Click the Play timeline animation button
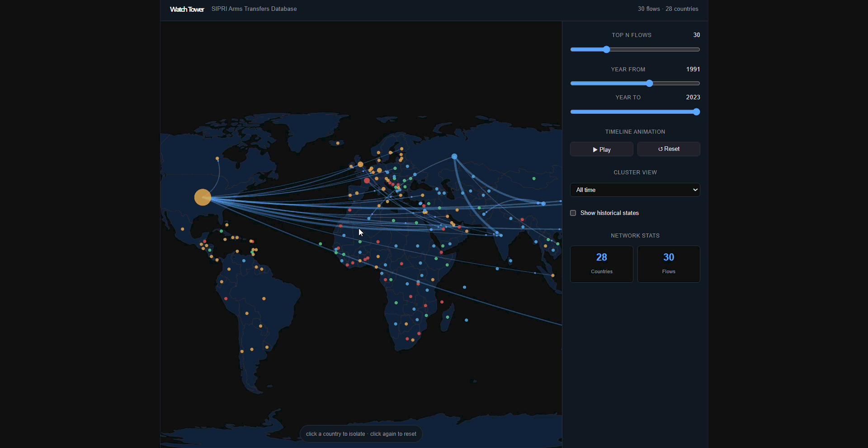The width and height of the screenshot is (868, 448). pyautogui.click(x=601, y=149)
